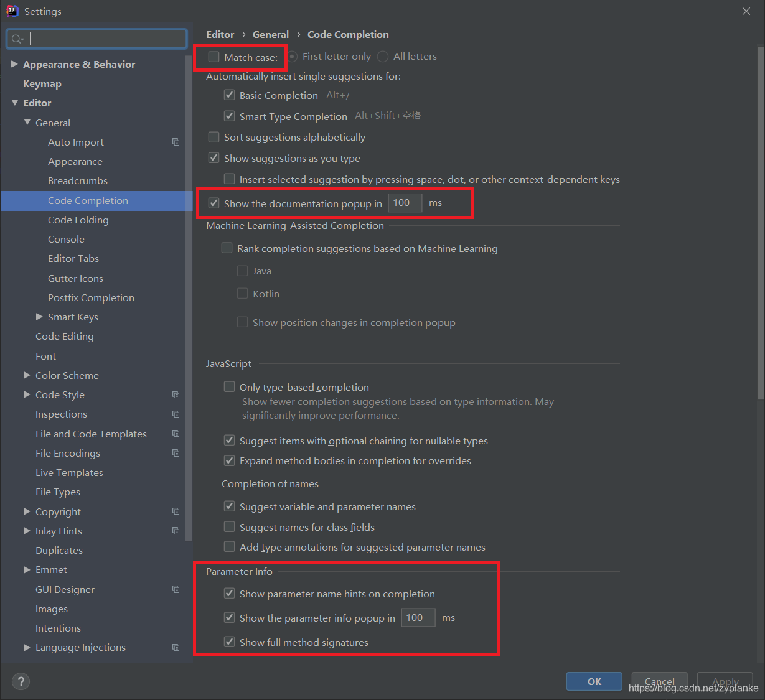
Task: Enable Sort suggestions alphabetically
Action: coord(214,137)
